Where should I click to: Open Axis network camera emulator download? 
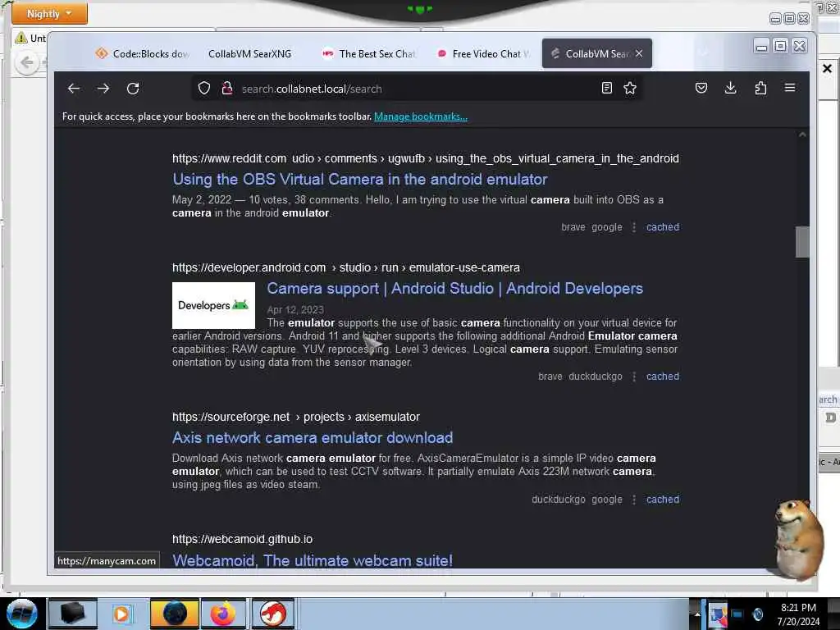313,438
